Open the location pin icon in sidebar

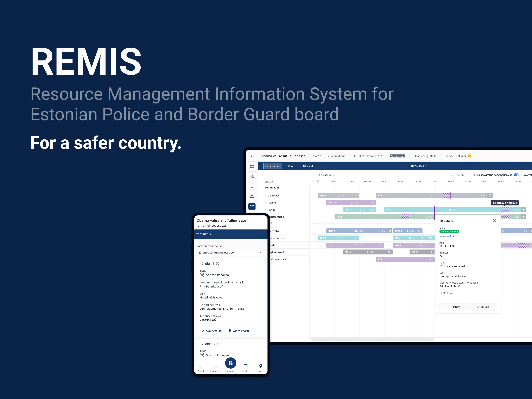coord(252,186)
